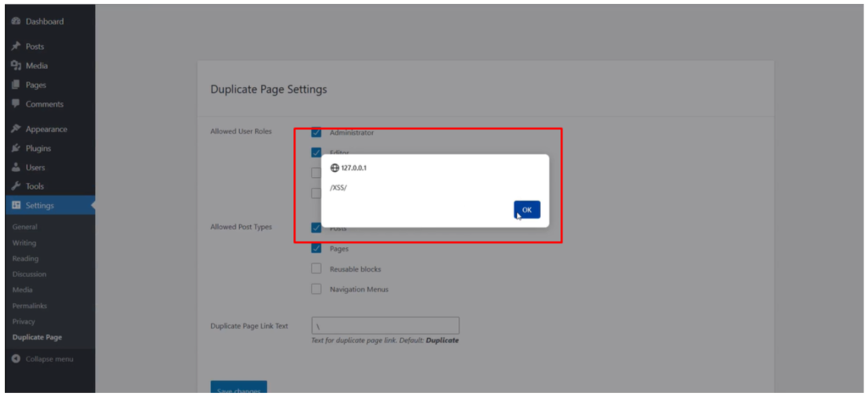Viewport: 868px width, 398px height.
Task: Click the Duplicate Page Link Text label
Action: click(249, 326)
